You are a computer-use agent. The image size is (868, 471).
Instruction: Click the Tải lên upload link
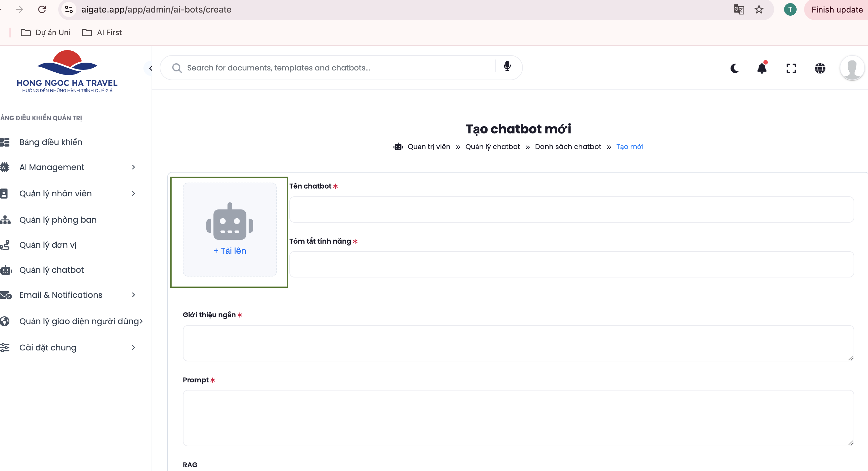point(230,251)
